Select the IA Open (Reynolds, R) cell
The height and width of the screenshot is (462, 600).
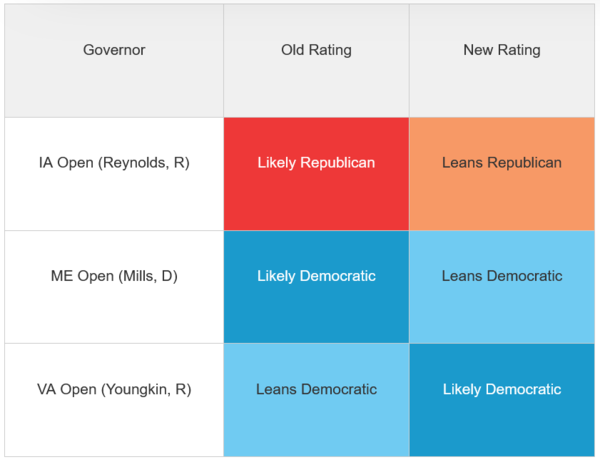click(x=114, y=174)
